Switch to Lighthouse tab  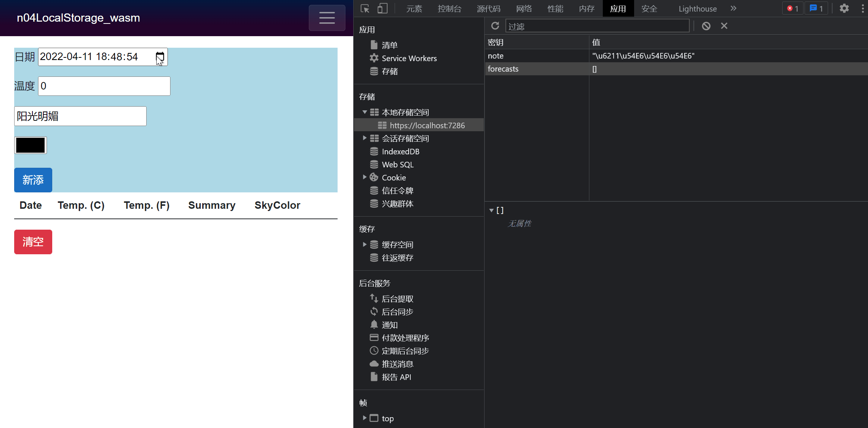point(698,9)
